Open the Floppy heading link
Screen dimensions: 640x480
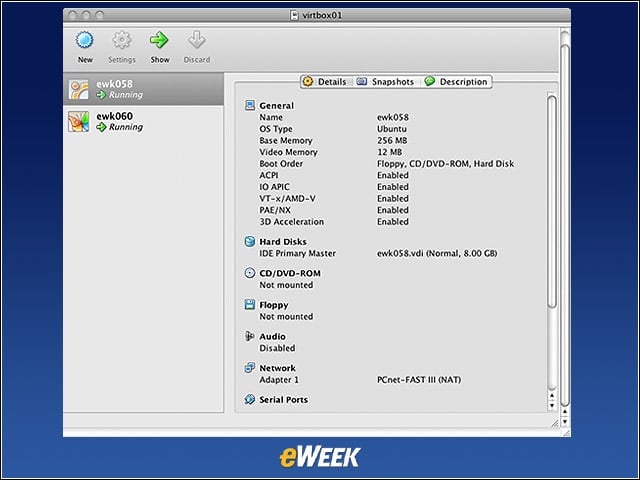coord(274,305)
